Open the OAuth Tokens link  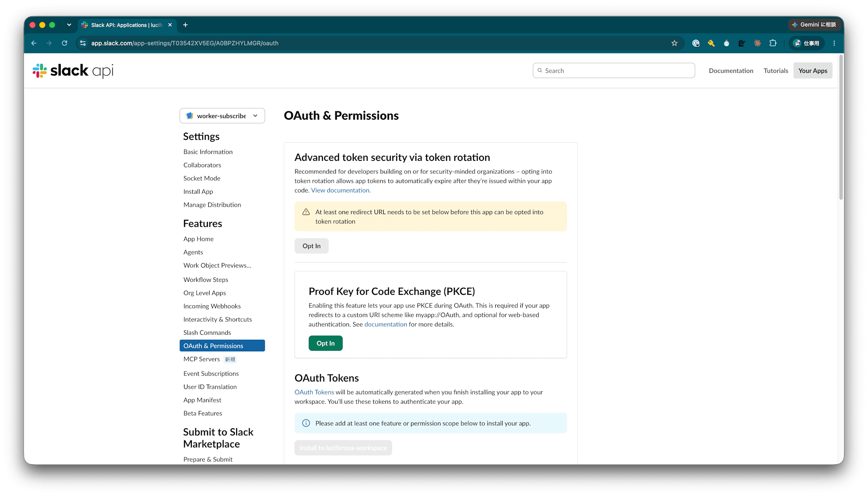tap(314, 392)
